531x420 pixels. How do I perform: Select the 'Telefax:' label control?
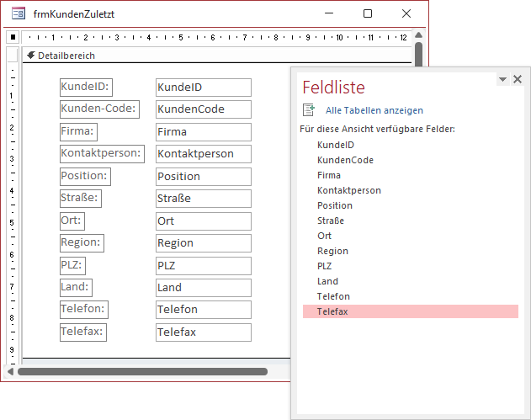tap(83, 332)
